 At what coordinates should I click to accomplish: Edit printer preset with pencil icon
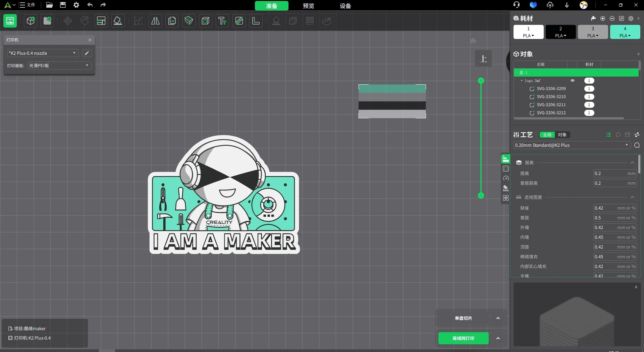click(87, 53)
